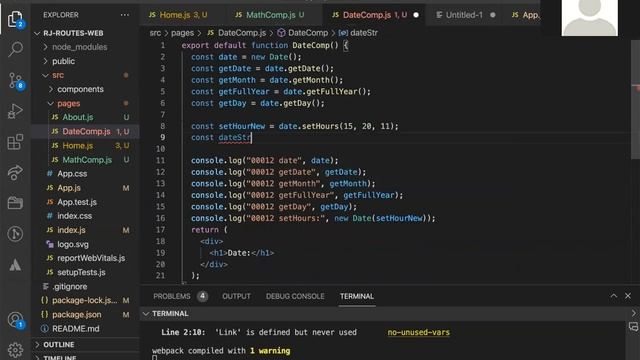Screen dimensions: 640x360
Task: Select the TERMINAL panel tab
Action: tap(357, 296)
